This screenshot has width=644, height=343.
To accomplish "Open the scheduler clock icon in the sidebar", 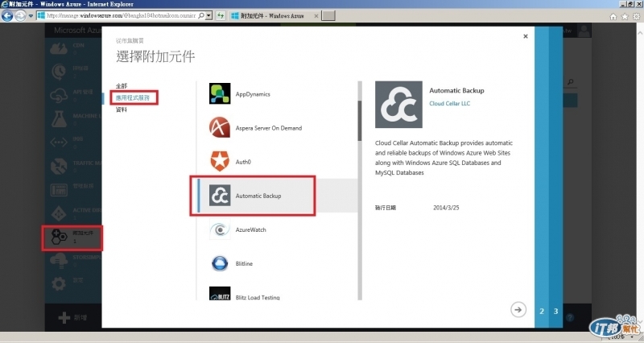I will [x=59, y=72].
